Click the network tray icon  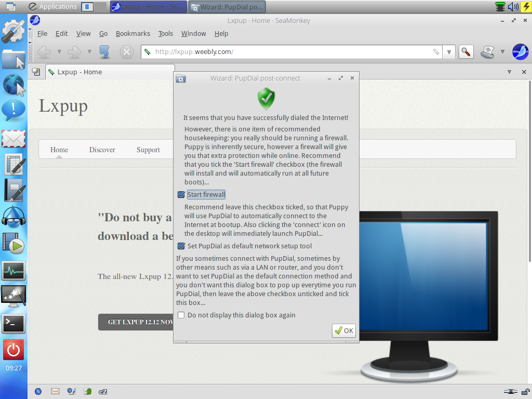pos(500,6)
